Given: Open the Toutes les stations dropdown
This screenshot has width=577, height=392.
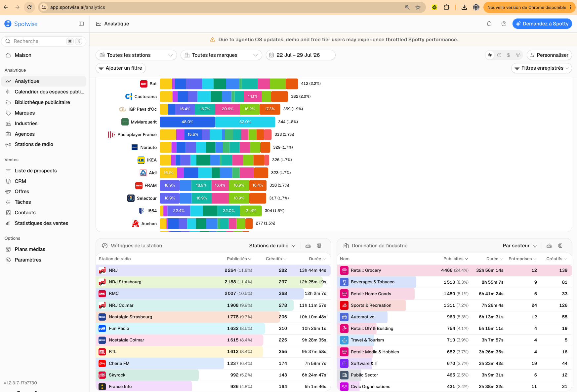Looking at the screenshot, I should [x=136, y=55].
